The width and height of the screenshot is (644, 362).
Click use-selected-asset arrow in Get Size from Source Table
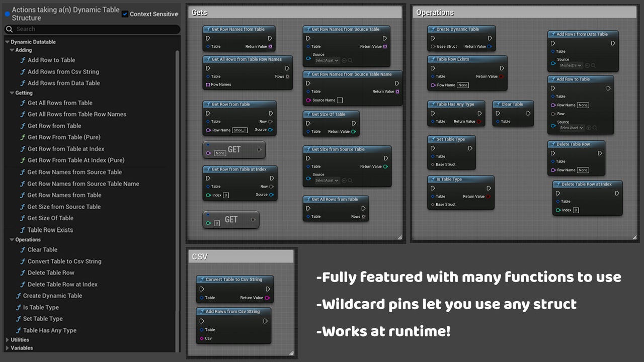(344, 180)
